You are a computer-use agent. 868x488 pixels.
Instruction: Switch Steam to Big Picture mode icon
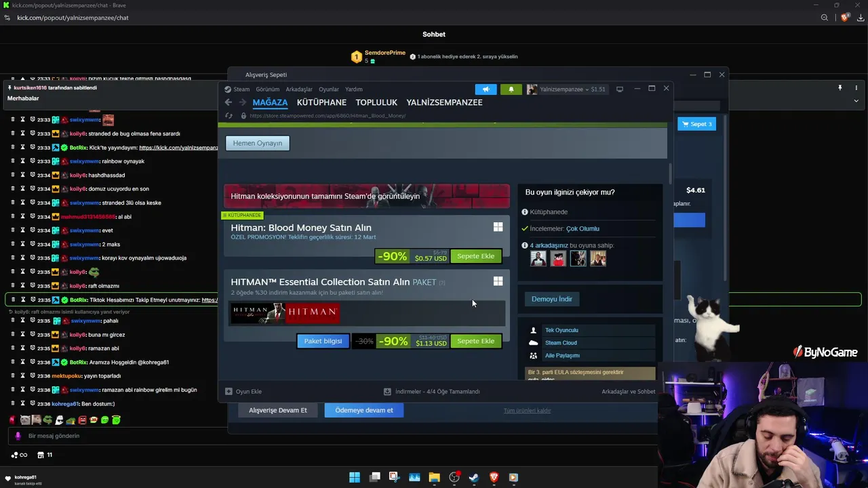click(619, 89)
